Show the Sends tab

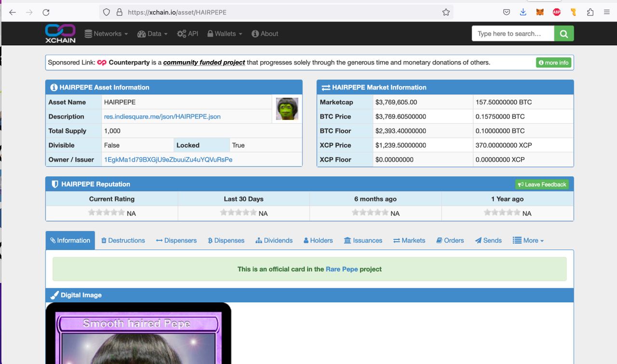click(488, 241)
